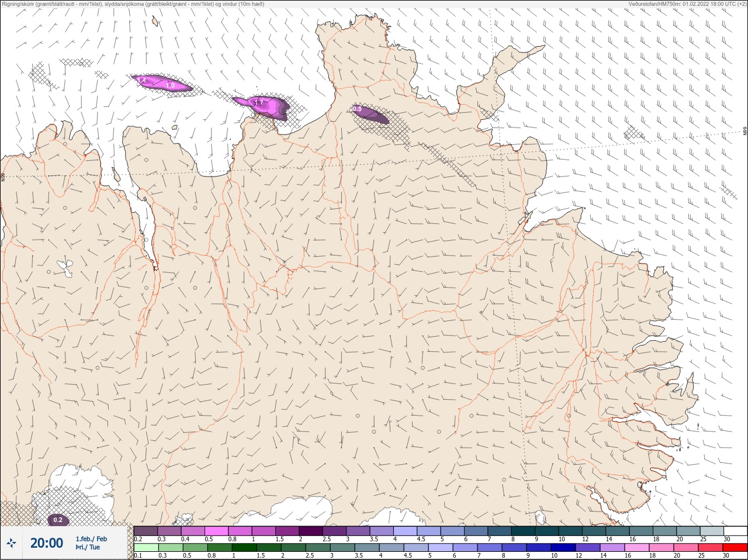The image size is (748, 560).
Task: Click the Veðurstofan pinwheel logo icon
Action: coord(11,543)
